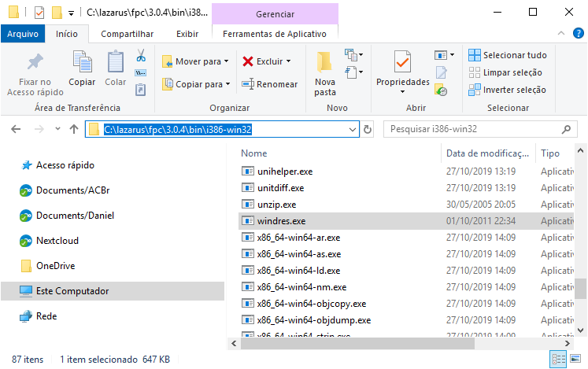This screenshot has height=369, width=588.
Task: Click Inverter seleção
Action: click(507, 90)
